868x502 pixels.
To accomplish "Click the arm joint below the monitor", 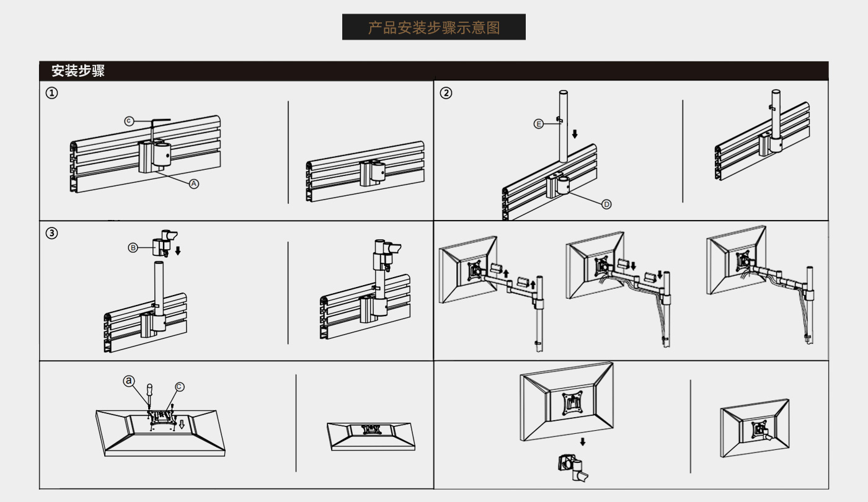I will coord(574,468).
